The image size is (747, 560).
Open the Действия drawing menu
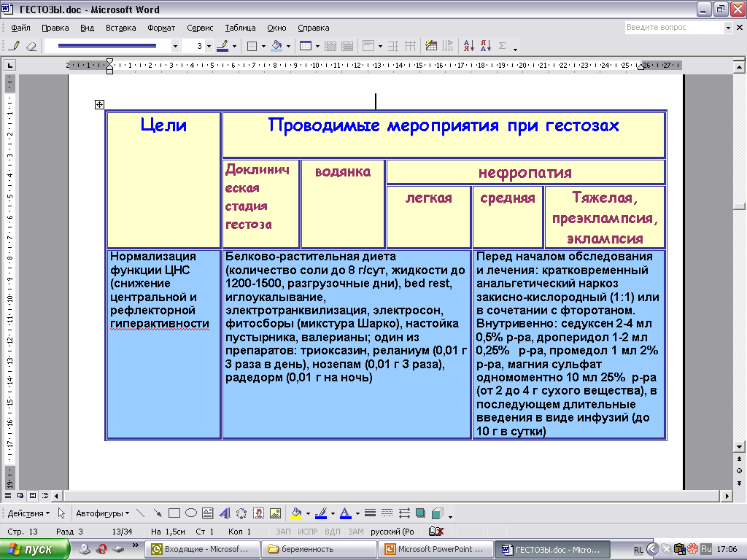point(28,513)
